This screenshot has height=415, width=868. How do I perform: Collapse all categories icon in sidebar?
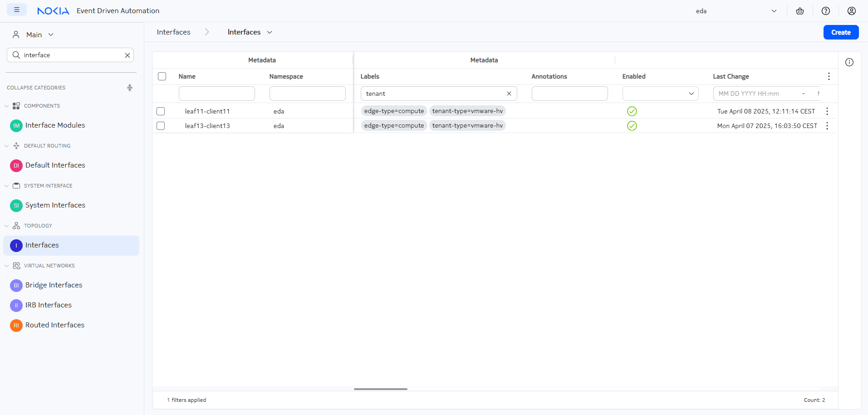(130, 88)
